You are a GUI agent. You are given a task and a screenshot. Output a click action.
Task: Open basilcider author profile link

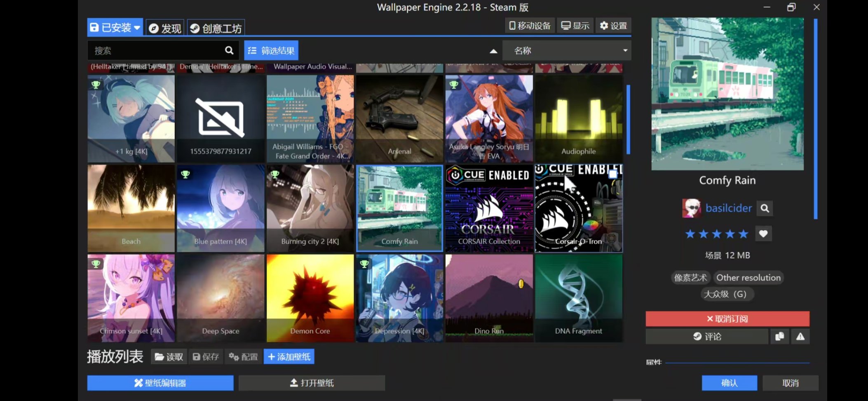point(729,208)
